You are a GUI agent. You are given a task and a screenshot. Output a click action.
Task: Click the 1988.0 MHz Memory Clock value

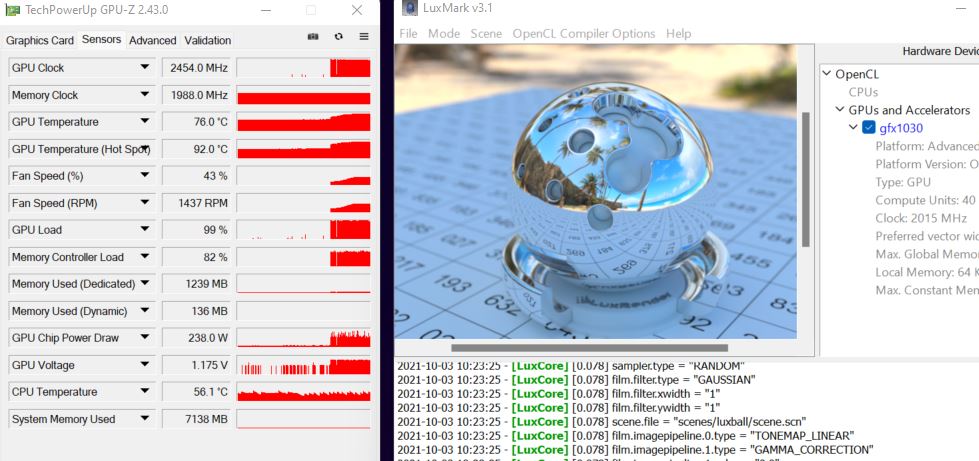pos(196,95)
